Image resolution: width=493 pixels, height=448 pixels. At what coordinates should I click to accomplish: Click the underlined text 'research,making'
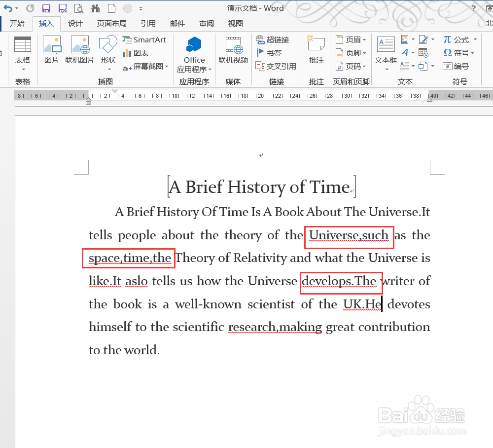click(275, 327)
